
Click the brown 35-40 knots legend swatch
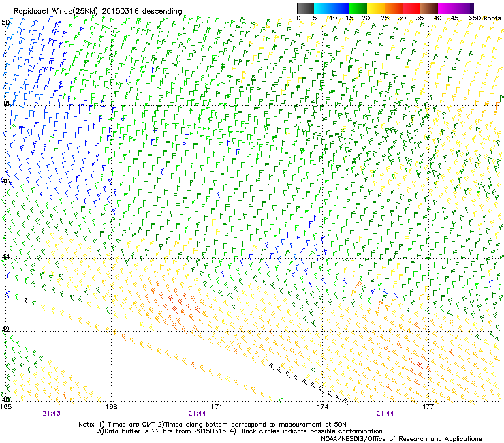(x=429, y=8)
